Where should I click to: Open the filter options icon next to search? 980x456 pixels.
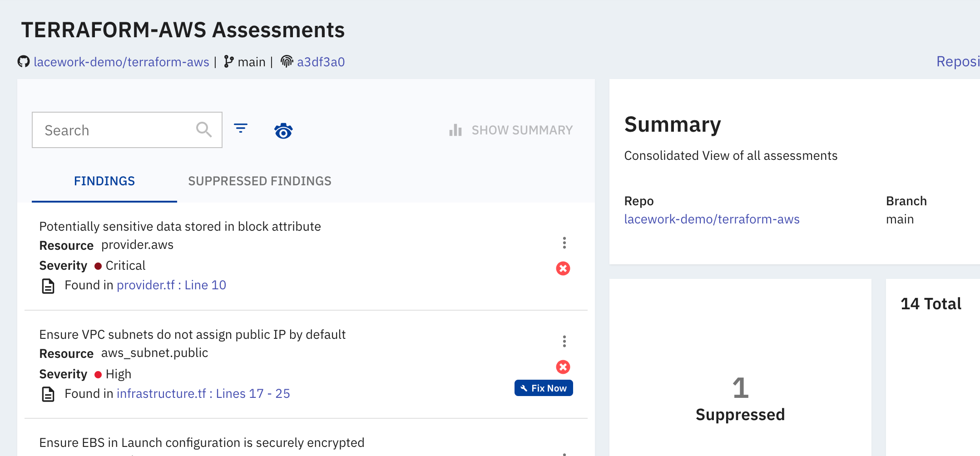pos(241,129)
